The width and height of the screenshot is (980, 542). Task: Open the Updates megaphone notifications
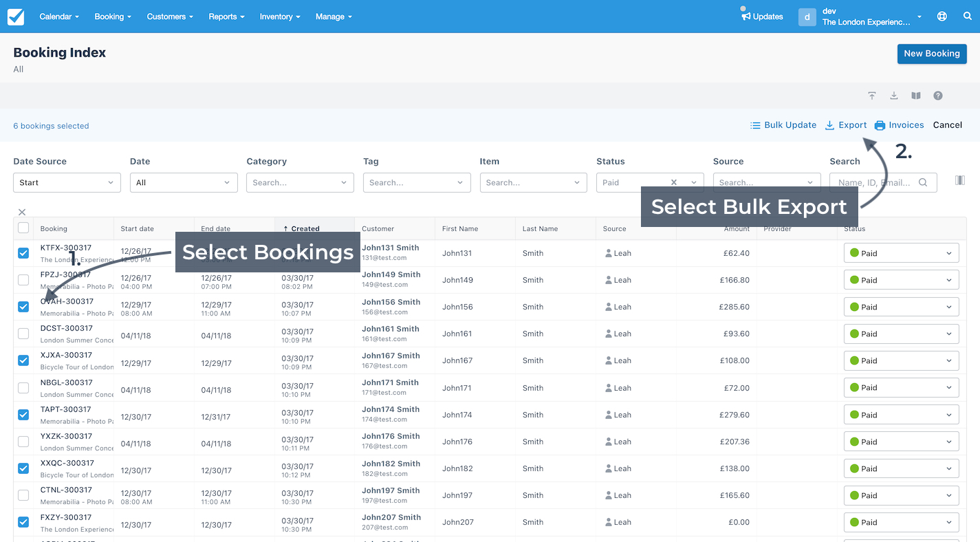pos(761,17)
